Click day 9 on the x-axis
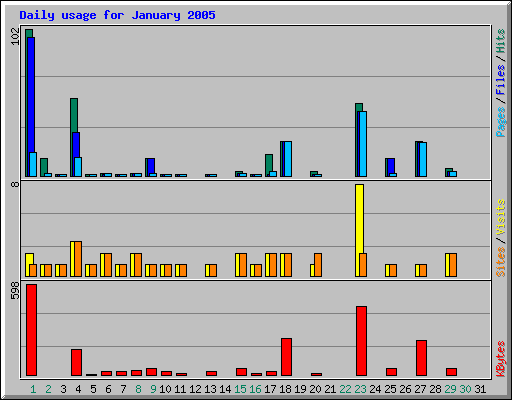The height and width of the screenshot is (400, 512). (153, 389)
